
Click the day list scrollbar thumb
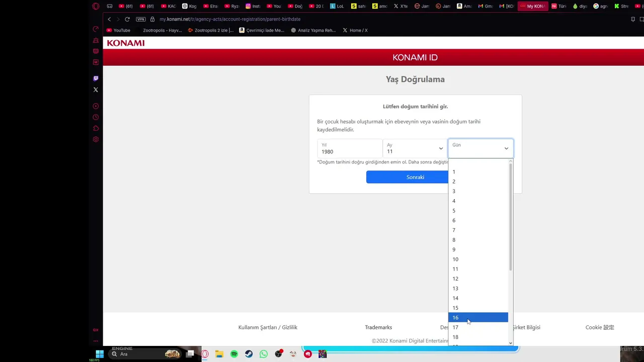point(511,216)
